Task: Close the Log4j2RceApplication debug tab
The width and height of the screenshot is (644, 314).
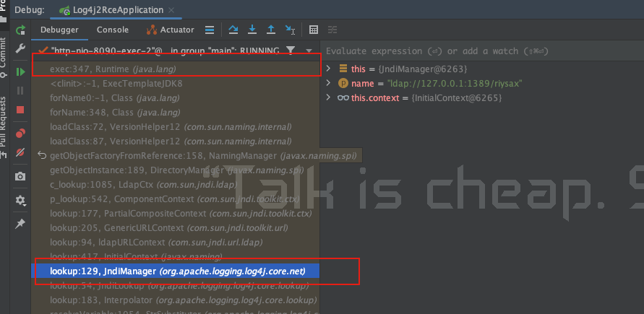Action: point(171,10)
